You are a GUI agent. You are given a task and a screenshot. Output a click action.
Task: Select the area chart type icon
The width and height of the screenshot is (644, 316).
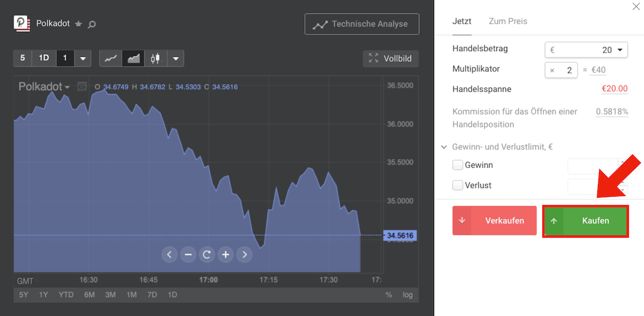click(133, 58)
